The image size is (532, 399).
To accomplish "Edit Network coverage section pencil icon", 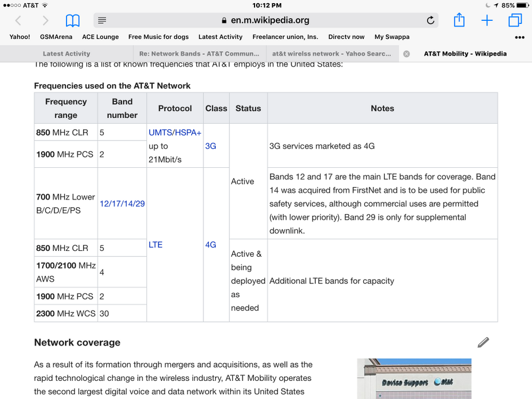I will click(483, 343).
